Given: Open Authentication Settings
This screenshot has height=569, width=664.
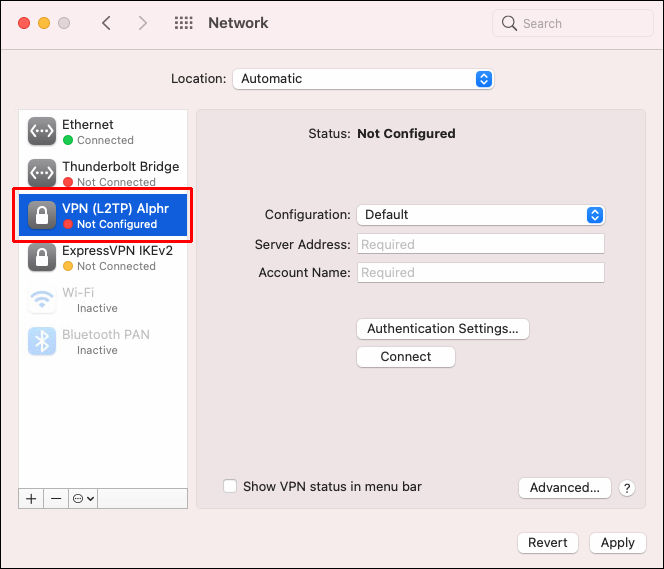Looking at the screenshot, I should tap(443, 329).
